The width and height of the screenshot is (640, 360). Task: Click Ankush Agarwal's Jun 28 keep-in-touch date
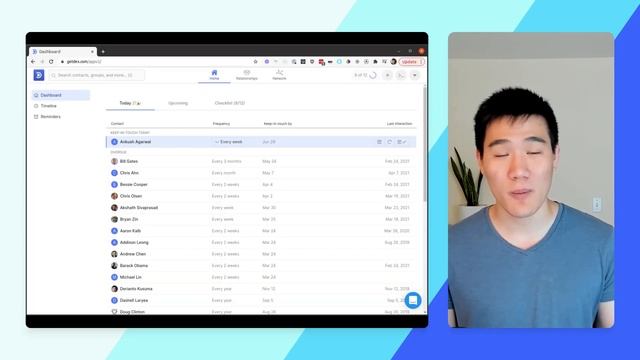[x=269, y=142]
